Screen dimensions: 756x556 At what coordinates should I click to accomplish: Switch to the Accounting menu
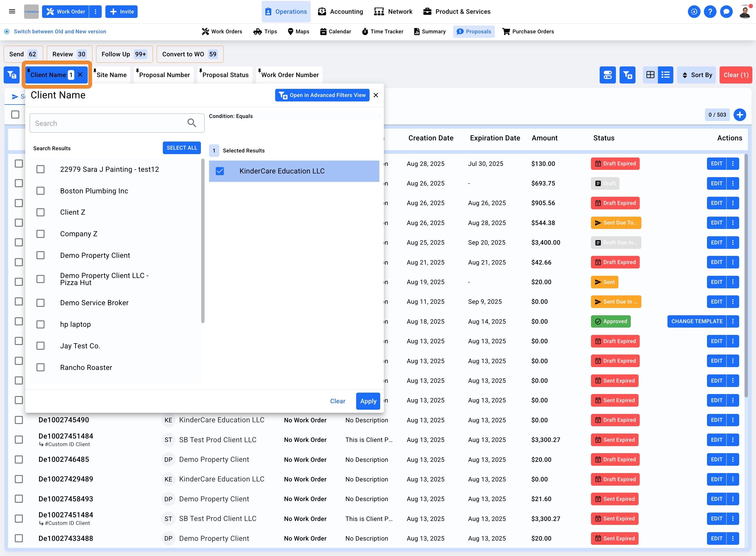[x=340, y=11]
